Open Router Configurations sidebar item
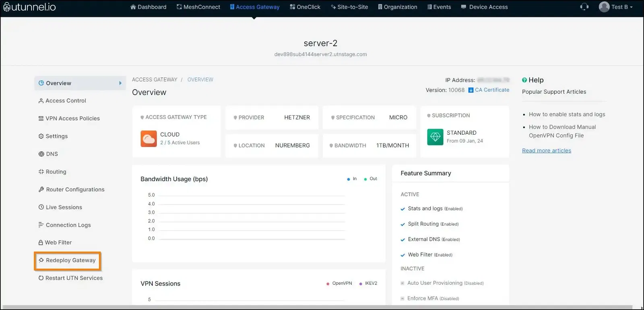The image size is (644, 310). 71,189
